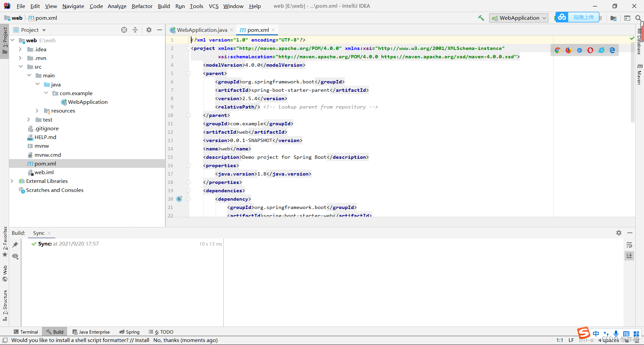The image size is (644, 345).
Task: Hide the Project tool window panel
Action: pyautogui.click(x=160, y=30)
